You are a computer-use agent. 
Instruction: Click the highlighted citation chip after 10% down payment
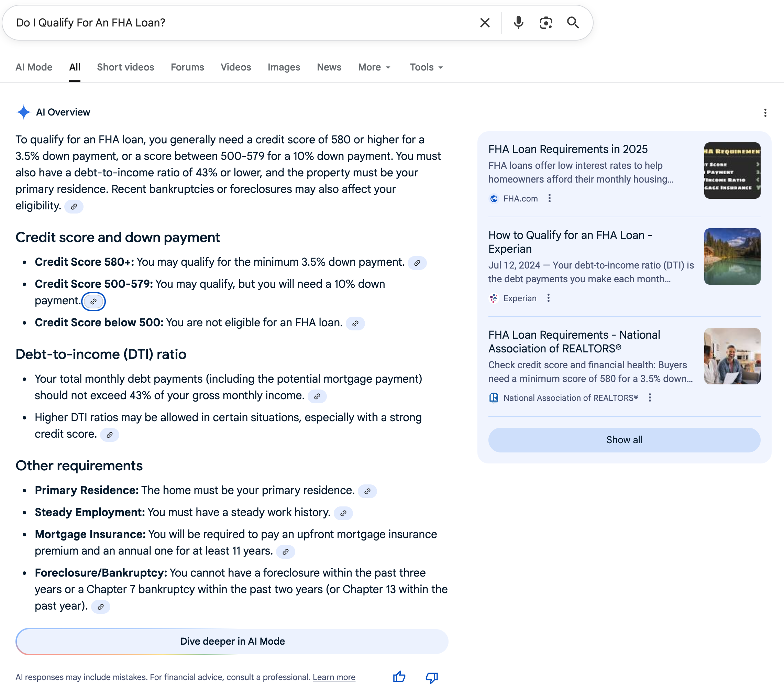[93, 302]
